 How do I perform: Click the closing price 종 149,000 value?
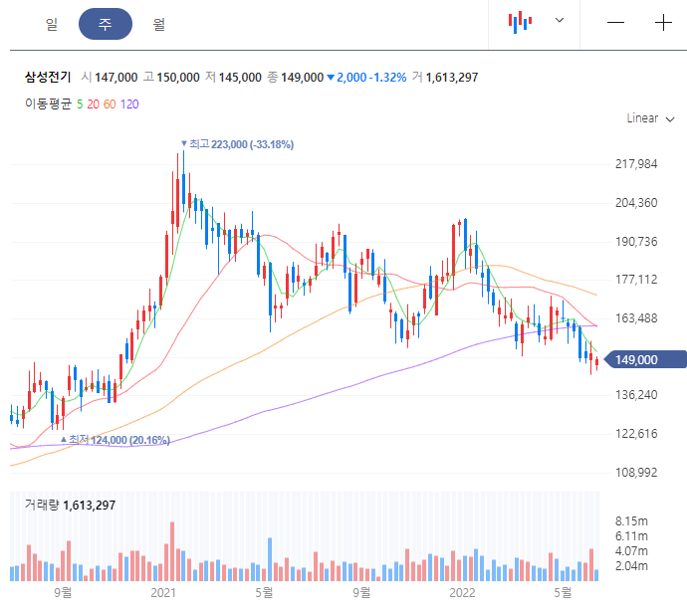(296, 78)
